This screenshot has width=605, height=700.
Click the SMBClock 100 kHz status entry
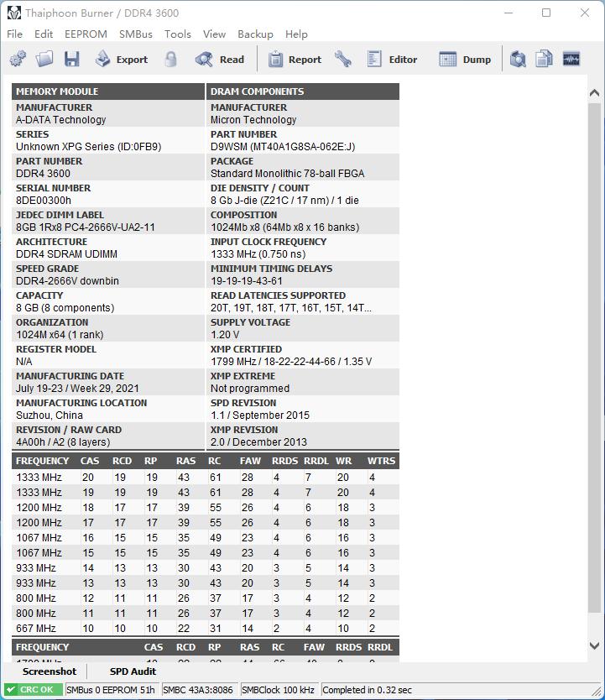click(278, 690)
